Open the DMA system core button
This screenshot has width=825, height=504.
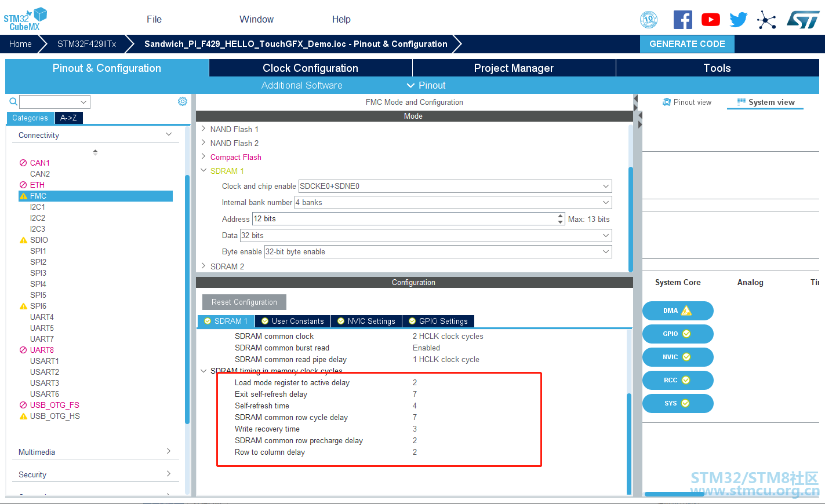tap(678, 311)
